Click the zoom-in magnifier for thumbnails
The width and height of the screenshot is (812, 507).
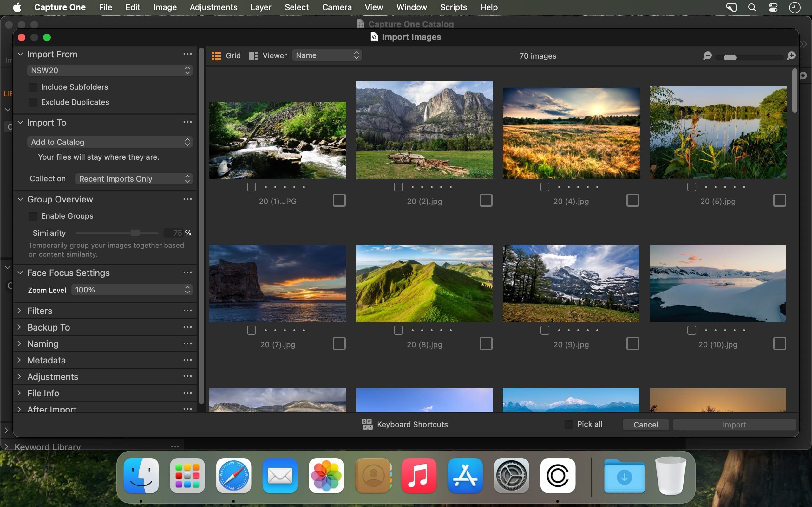[x=790, y=56]
